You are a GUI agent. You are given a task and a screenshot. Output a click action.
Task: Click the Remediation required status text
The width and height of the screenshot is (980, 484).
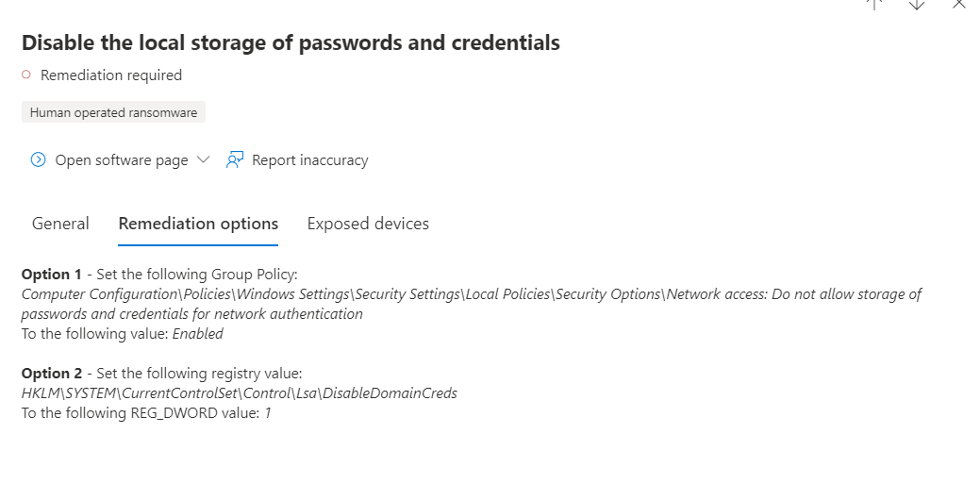click(111, 75)
